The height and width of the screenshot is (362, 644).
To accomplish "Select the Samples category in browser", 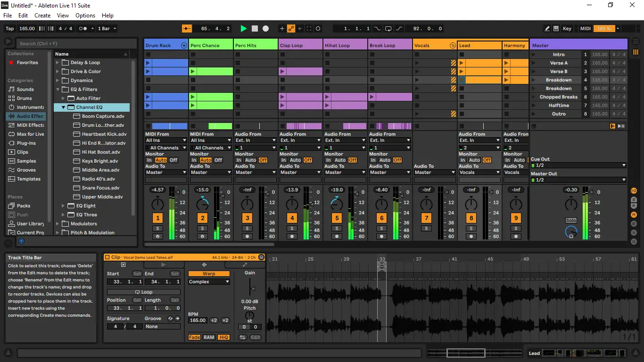I will pyautogui.click(x=26, y=161).
